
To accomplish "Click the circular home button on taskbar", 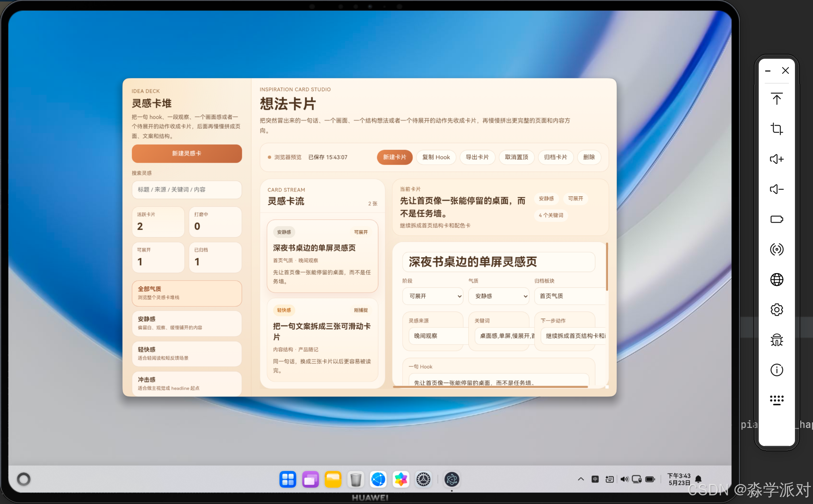I will pyautogui.click(x=24, y=479).
